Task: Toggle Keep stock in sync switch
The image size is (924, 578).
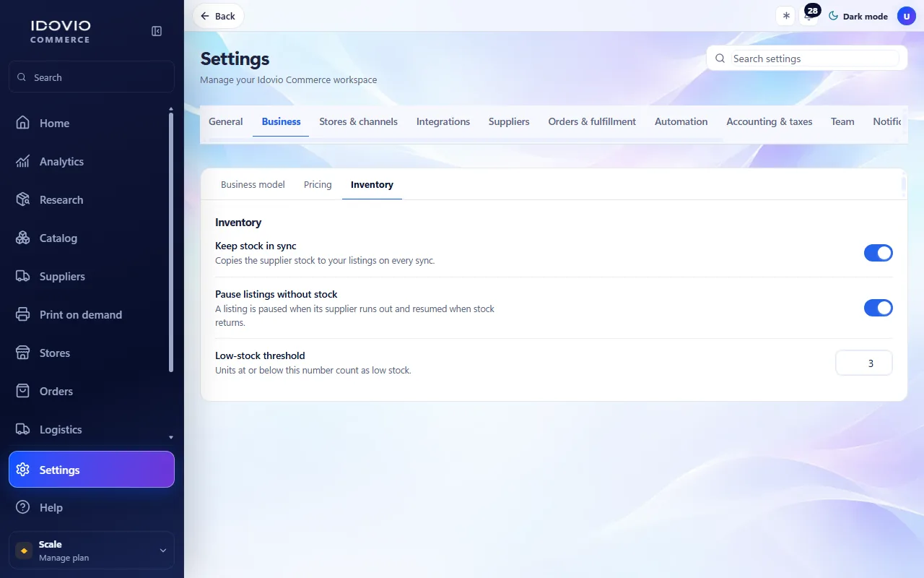Action: [878, 253]
